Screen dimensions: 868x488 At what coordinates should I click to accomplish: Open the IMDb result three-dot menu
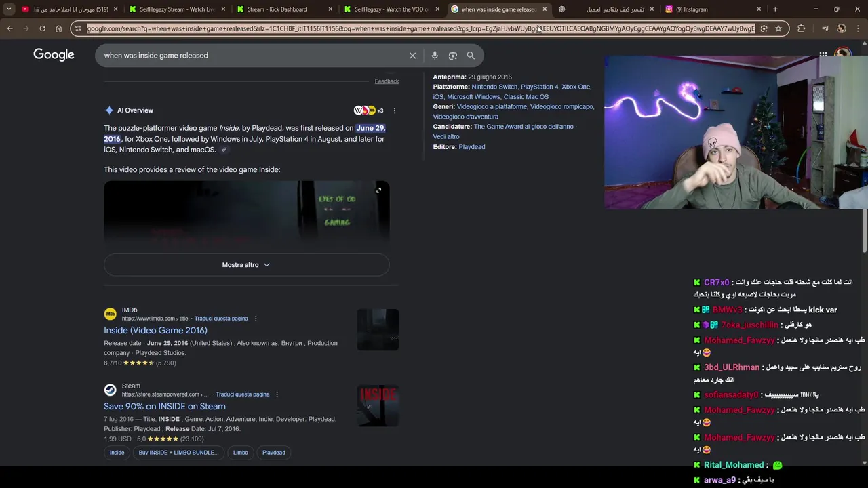point(256,319)
